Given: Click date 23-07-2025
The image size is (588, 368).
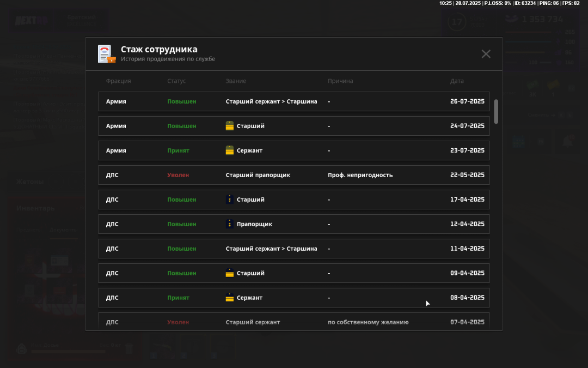Looking at the screenshot, I should pos(467,150).
